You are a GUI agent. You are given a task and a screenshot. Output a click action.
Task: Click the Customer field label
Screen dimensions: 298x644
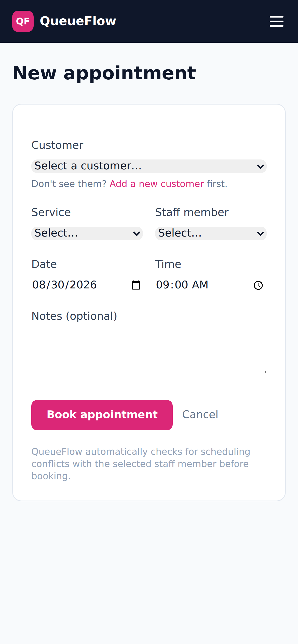tap(57, 145)
